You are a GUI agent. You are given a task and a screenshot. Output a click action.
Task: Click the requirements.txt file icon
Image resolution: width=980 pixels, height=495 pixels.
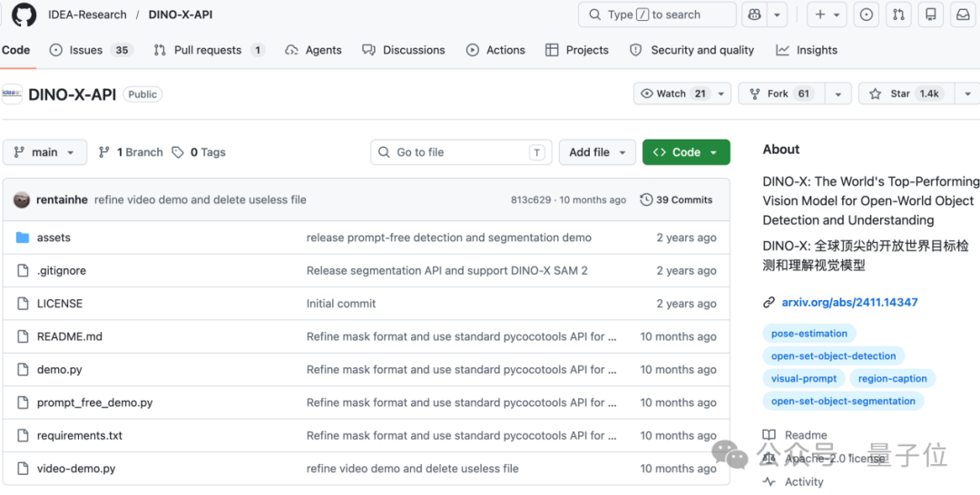coord(23,436)
